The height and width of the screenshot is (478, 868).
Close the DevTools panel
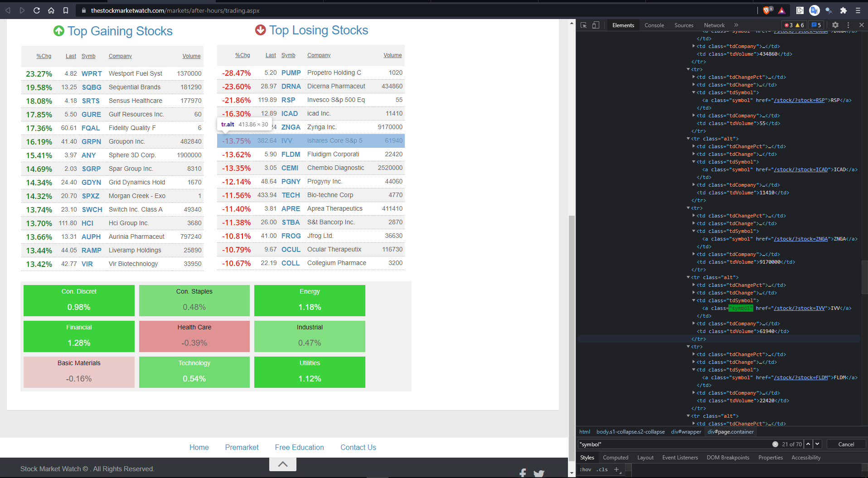862,25
